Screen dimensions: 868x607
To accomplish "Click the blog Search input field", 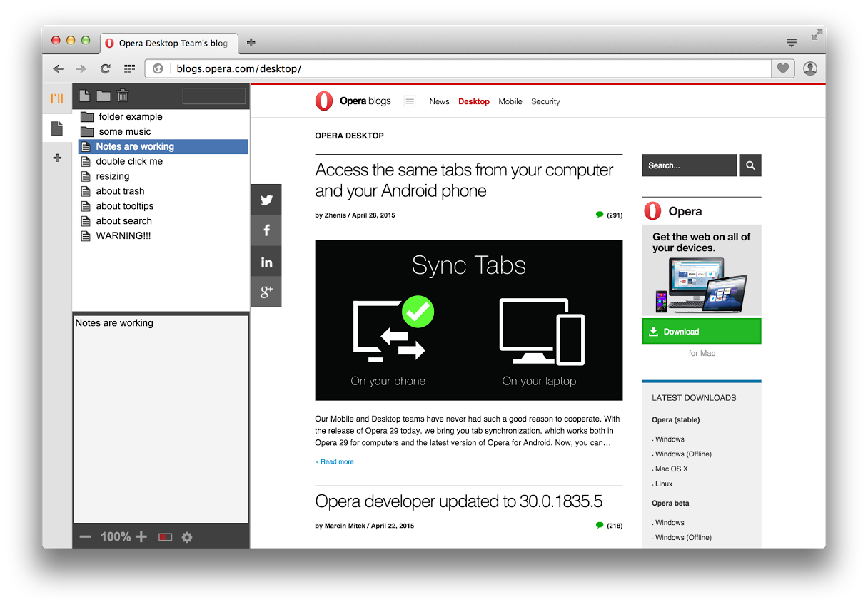I will tap(688, 165).
